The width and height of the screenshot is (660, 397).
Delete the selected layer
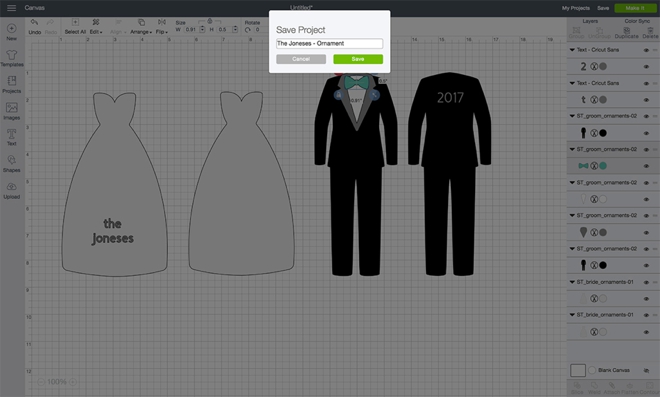pos(650,33)
